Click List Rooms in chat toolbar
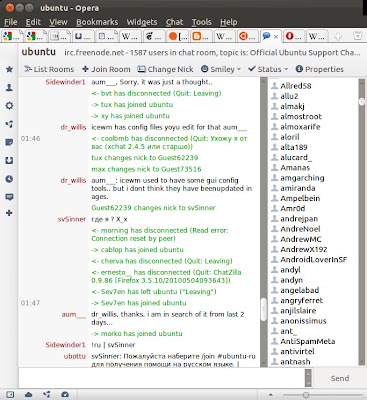This screenshot has width=367, height=400. tap(49, 69)
